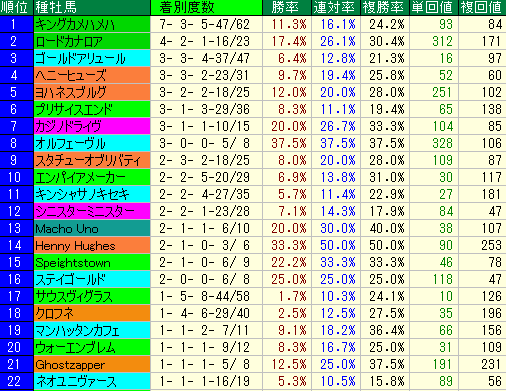Click the orange Ghostzapper cell
The height and width of the screenshot is (391, 506).
(92, 364)
